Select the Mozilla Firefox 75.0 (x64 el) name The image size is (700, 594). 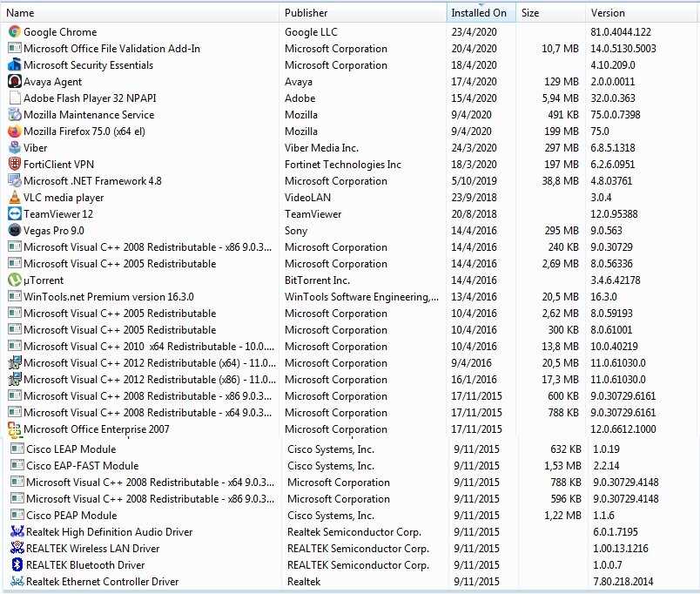point(84,132)
